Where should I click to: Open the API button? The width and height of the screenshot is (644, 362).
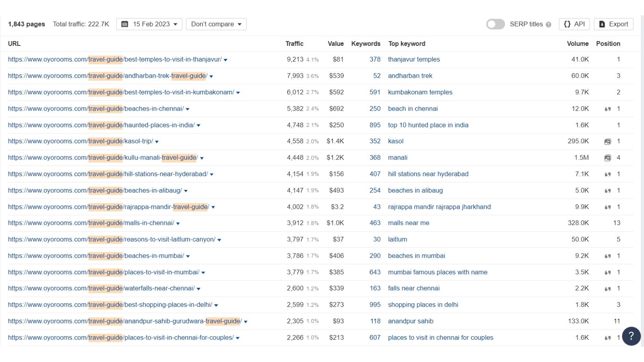pyautogui.click(x=574, y=24)
